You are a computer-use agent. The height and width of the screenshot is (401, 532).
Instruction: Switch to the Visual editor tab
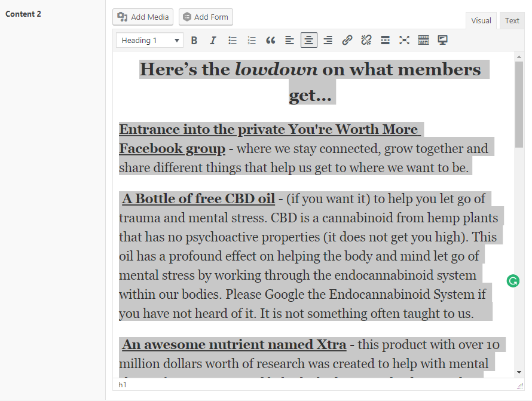(x=481, y=21)
